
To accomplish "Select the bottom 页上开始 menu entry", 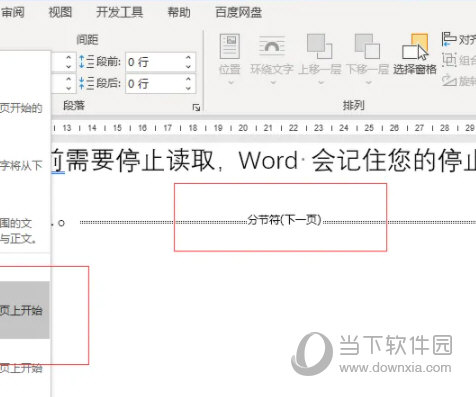I will 21,368.
